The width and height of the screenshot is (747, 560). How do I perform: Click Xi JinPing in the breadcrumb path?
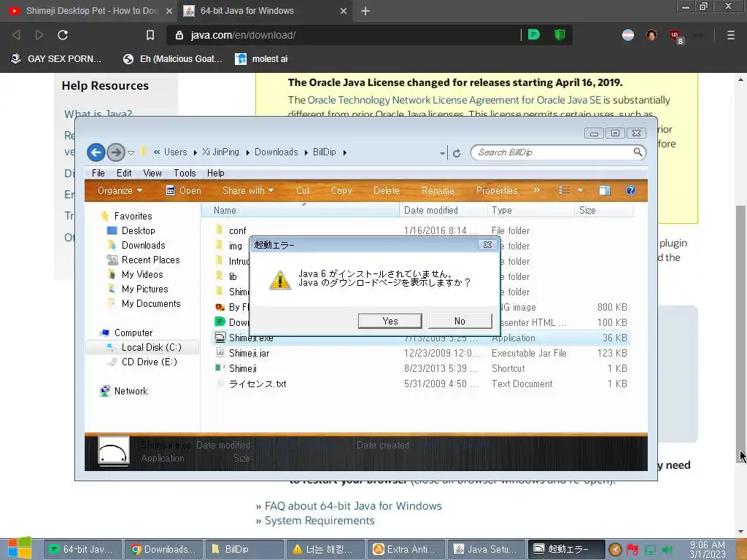tap(220, 152)
